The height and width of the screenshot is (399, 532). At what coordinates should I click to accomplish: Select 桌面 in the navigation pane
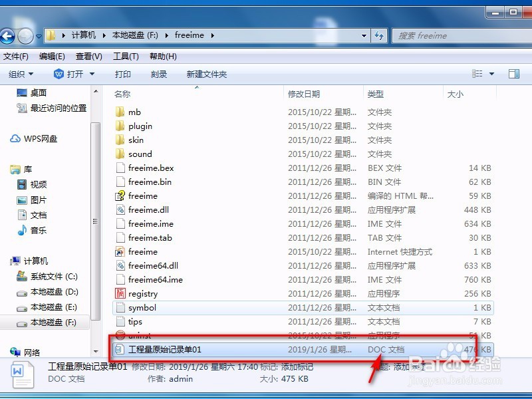tap(31, 92)
